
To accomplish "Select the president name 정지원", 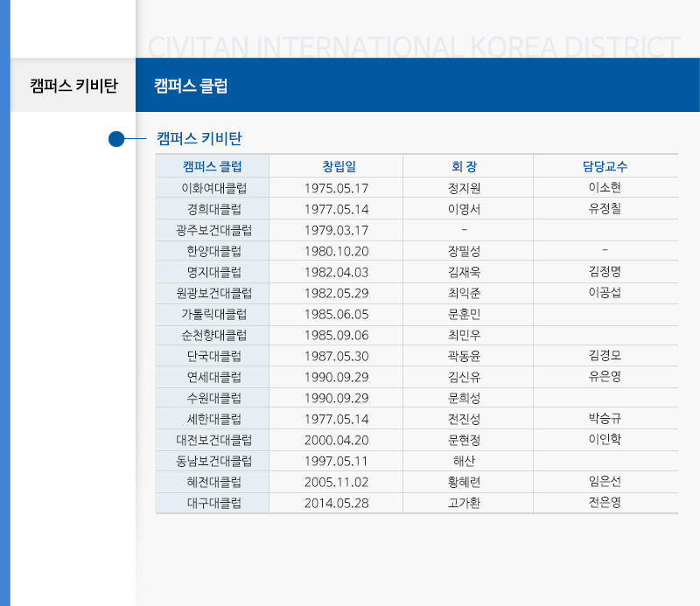I will pos(465,188).
